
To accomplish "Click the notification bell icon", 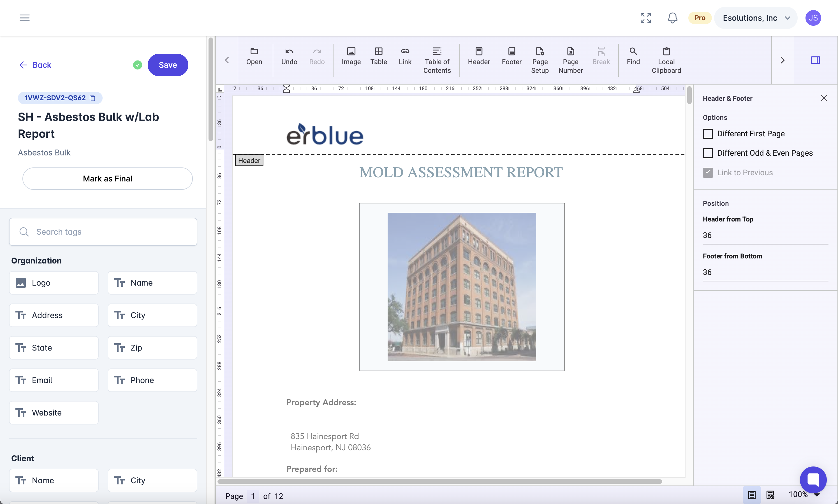I will (x=672, y=18).
